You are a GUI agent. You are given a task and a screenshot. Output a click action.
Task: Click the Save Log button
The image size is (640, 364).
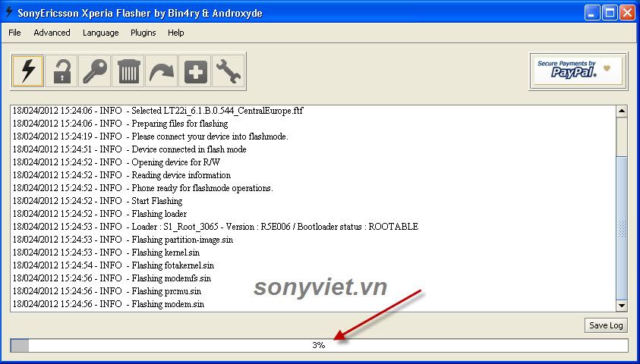tap(606, 325)
